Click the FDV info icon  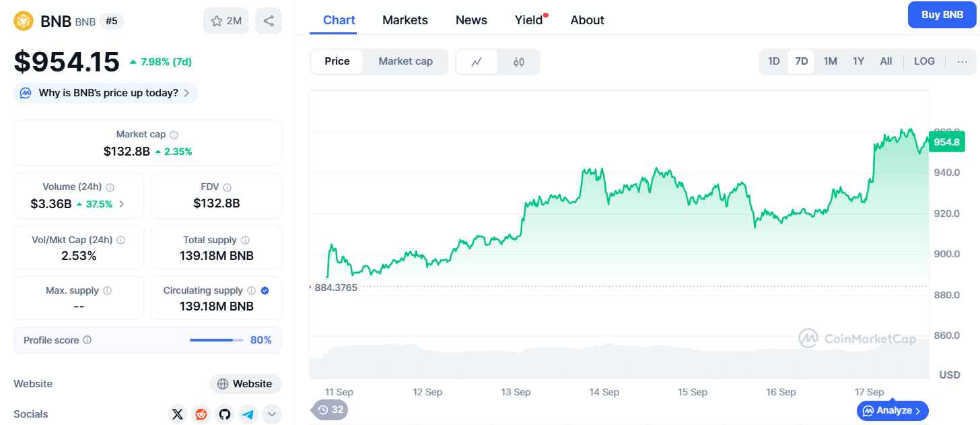[x=228, y=187]
